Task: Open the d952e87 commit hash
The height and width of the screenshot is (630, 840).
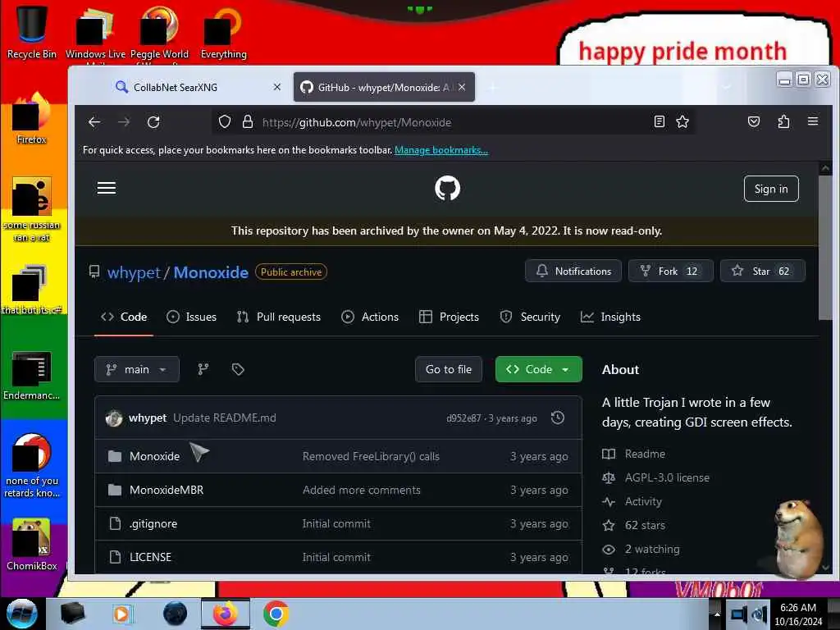Action: tap(463, 418)
